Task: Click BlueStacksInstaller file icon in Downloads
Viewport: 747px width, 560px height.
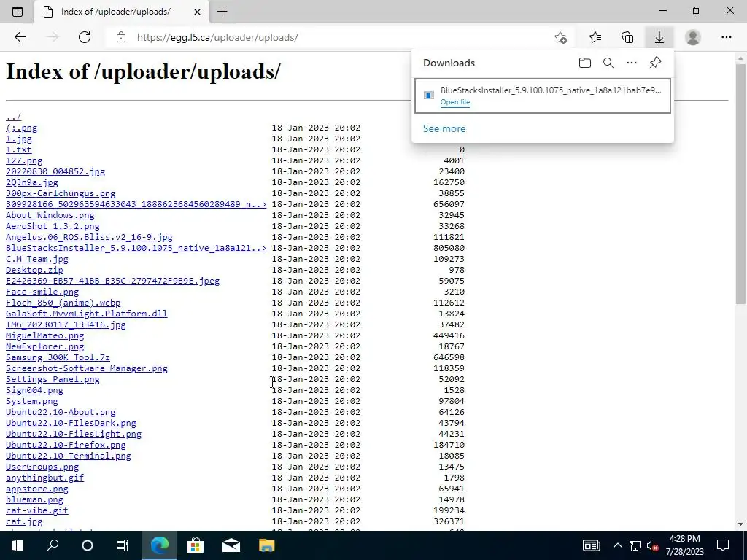Action: coord(429,96)
